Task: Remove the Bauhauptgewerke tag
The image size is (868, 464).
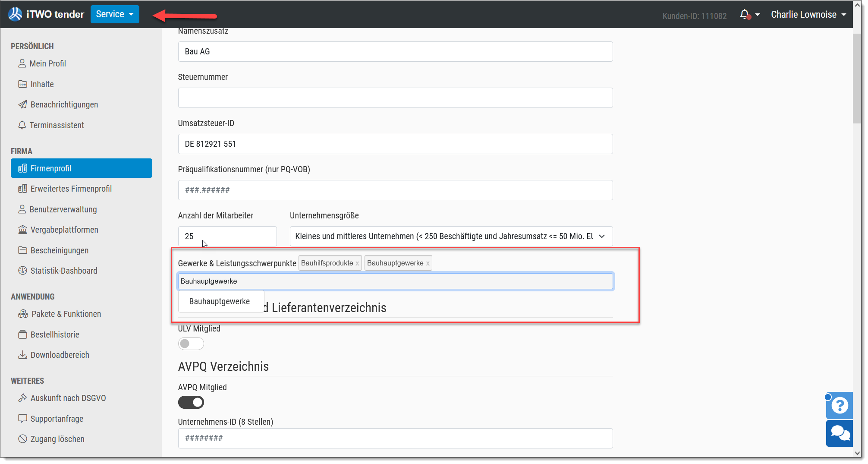Action: (428, 263)
